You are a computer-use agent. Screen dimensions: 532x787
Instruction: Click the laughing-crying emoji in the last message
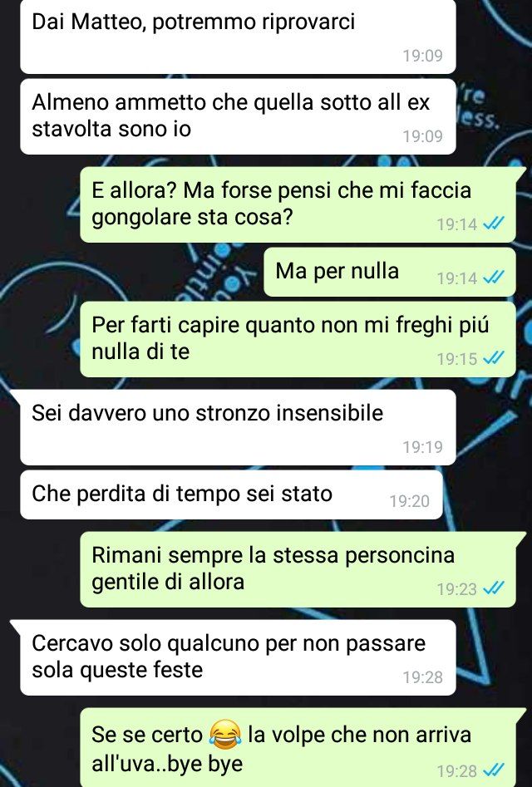coord(225,733)
